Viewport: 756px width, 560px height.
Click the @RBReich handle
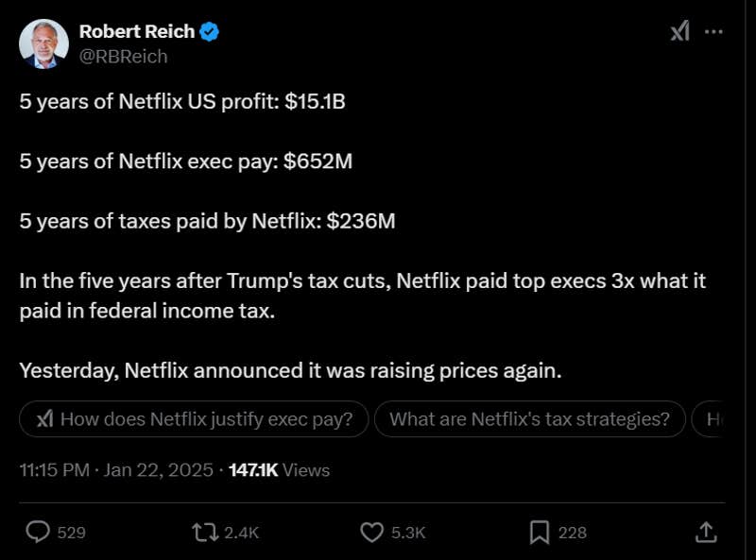121,57
